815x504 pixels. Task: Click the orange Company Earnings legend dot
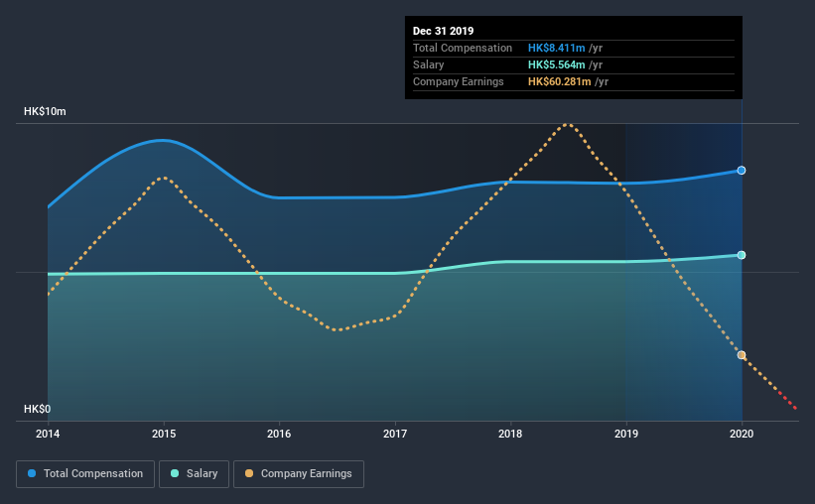(x=249, y=473)
